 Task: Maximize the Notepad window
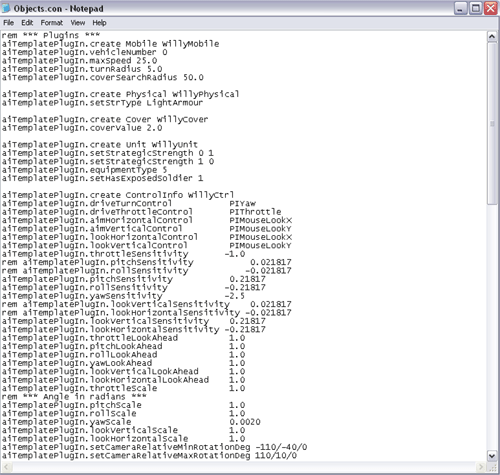pos(476,8)
